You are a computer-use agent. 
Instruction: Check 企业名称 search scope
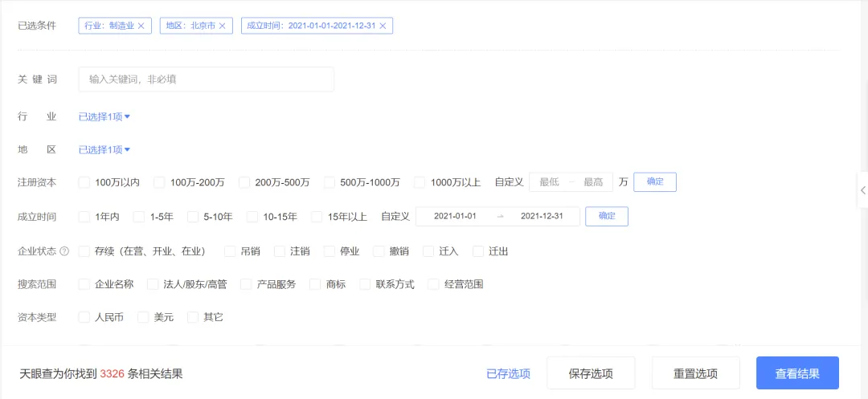point(84,285)
